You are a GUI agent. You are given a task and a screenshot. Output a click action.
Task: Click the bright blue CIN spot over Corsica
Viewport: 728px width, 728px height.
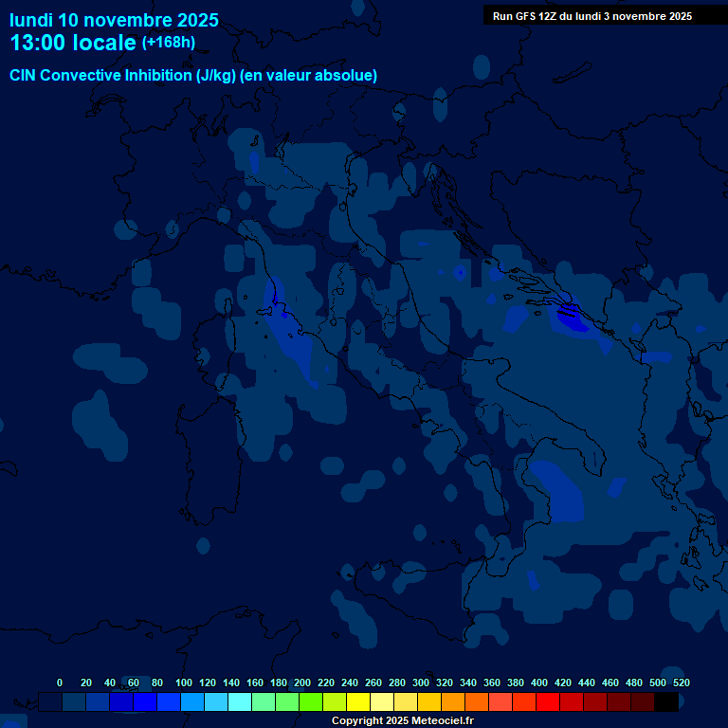tap(276, 301)
